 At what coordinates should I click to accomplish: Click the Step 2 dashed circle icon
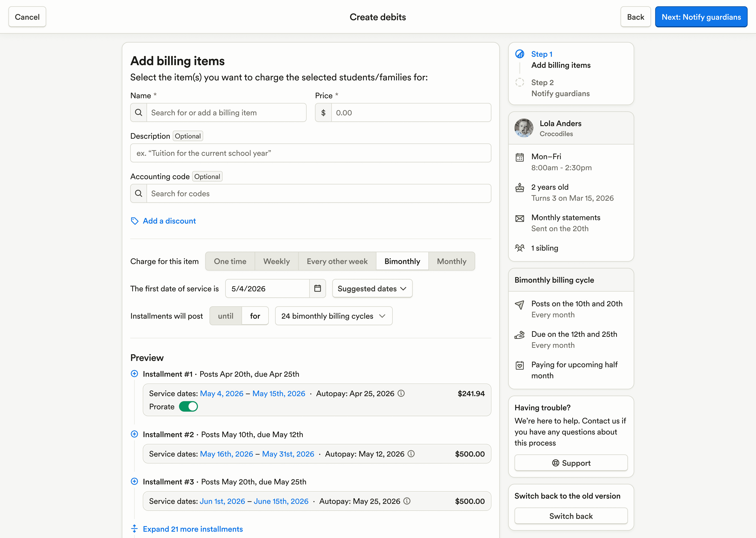tap(520, 82)
